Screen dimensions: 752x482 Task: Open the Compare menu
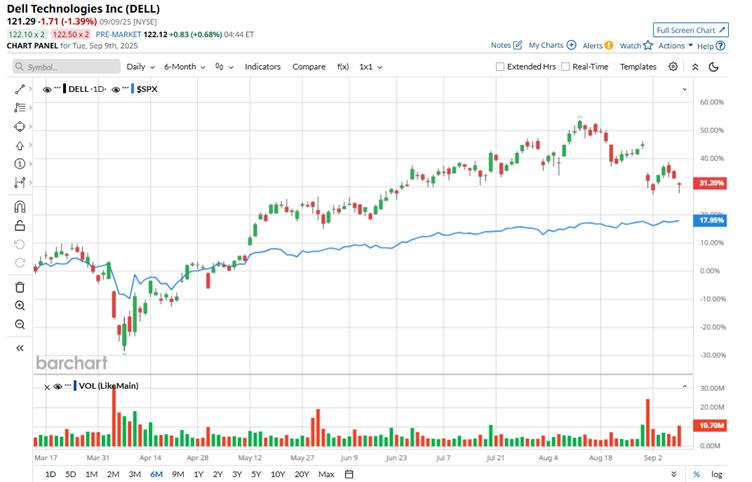pos(309,67)
